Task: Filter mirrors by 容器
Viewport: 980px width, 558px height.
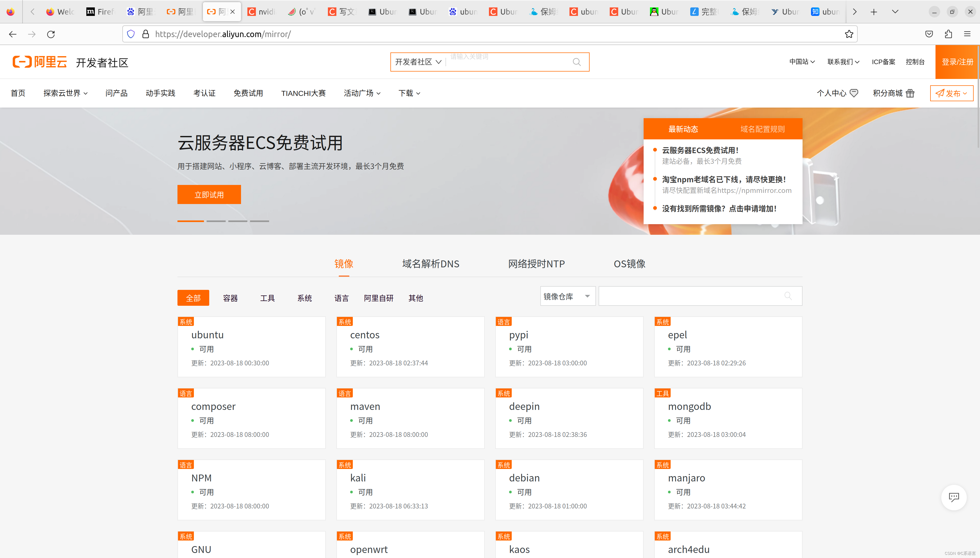Action: click(x=230, y=298)
